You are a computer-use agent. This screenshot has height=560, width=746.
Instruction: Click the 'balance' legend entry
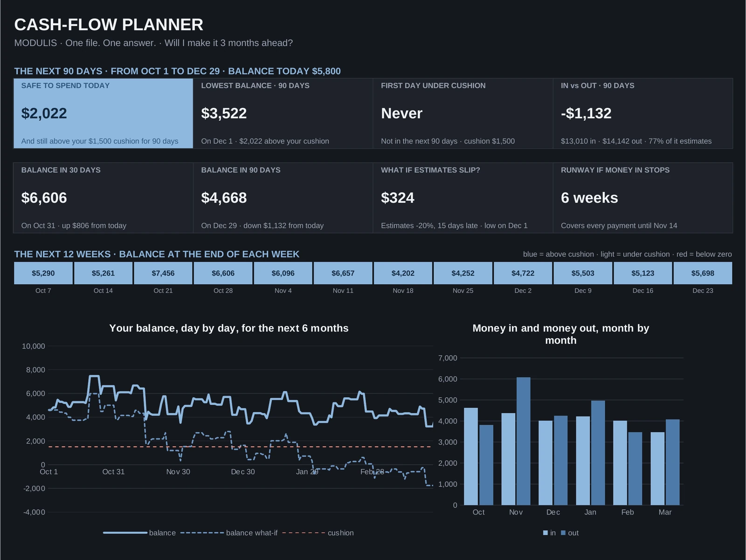[x=139, y=533]
